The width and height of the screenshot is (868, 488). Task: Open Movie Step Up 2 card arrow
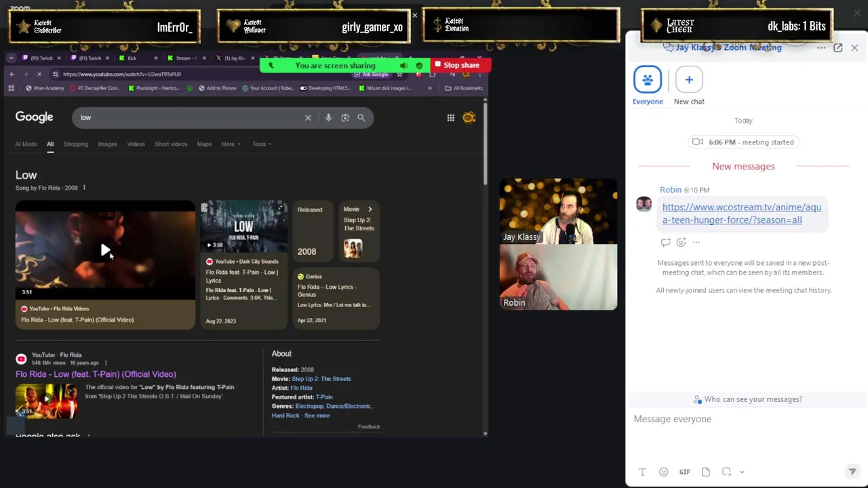click(x=370, y=209)
